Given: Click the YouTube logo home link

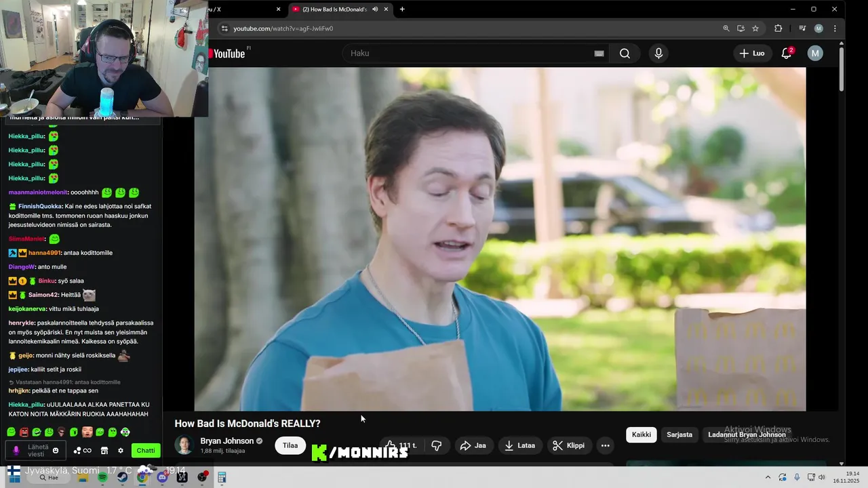Looking at the screenshot, I should point(228,54).
